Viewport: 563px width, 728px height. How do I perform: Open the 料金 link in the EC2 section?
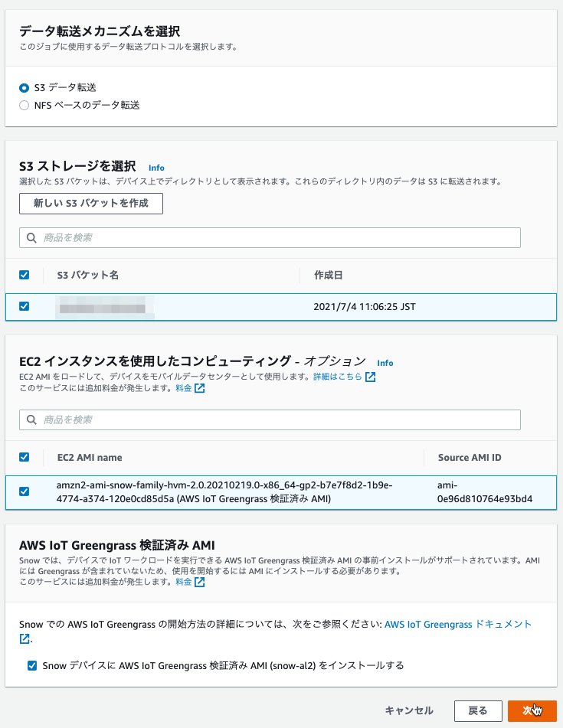tap(184, 388)
